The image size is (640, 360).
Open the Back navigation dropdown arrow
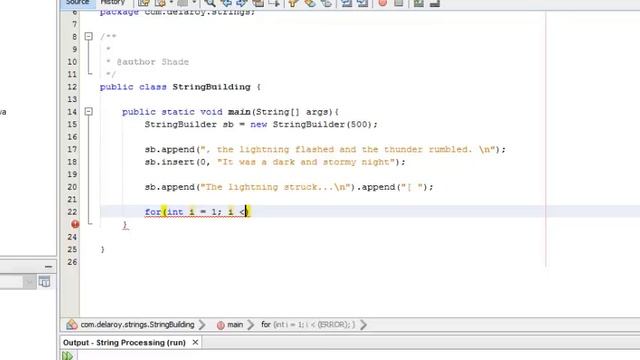171,3
